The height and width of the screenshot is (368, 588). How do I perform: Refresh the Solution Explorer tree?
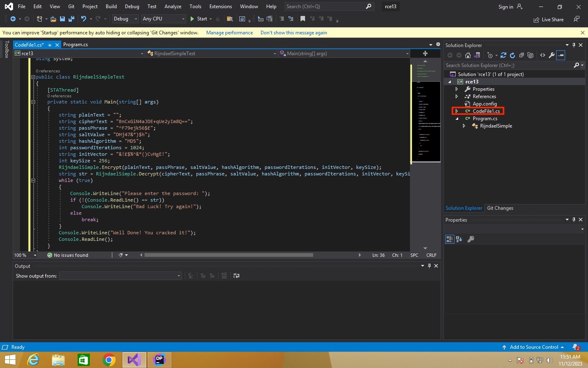click(x=512, y=55)
